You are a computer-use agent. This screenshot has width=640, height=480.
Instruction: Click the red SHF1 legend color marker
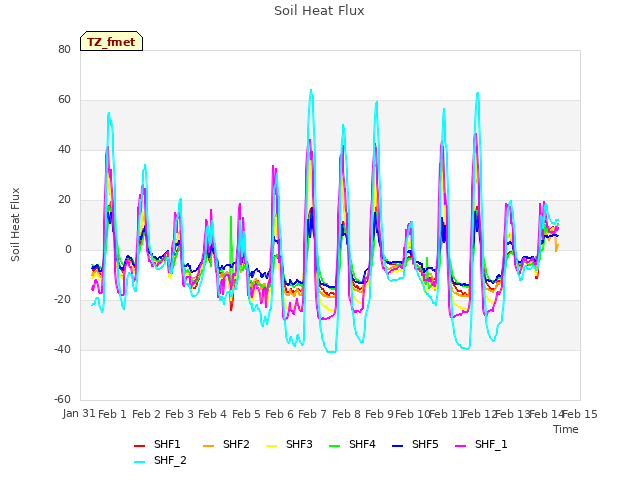[x=140, y=446]
